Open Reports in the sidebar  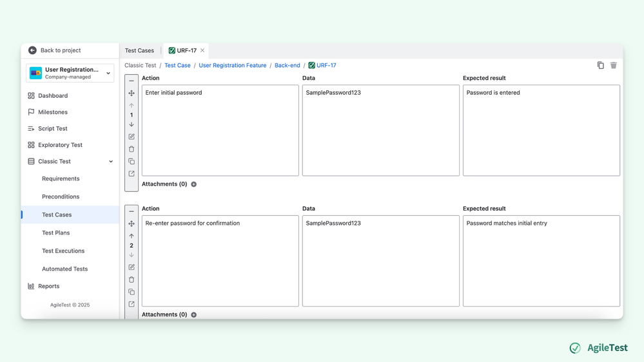click(x=48, y=286)
